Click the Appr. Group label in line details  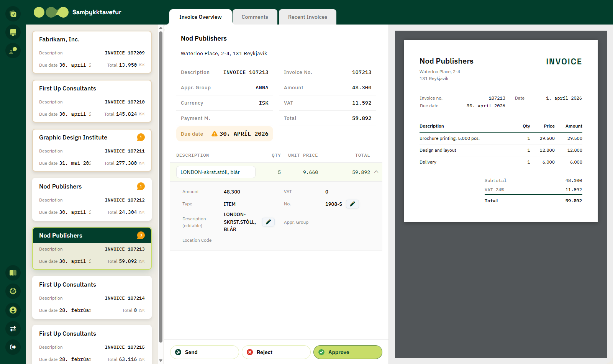click(296, 222)
